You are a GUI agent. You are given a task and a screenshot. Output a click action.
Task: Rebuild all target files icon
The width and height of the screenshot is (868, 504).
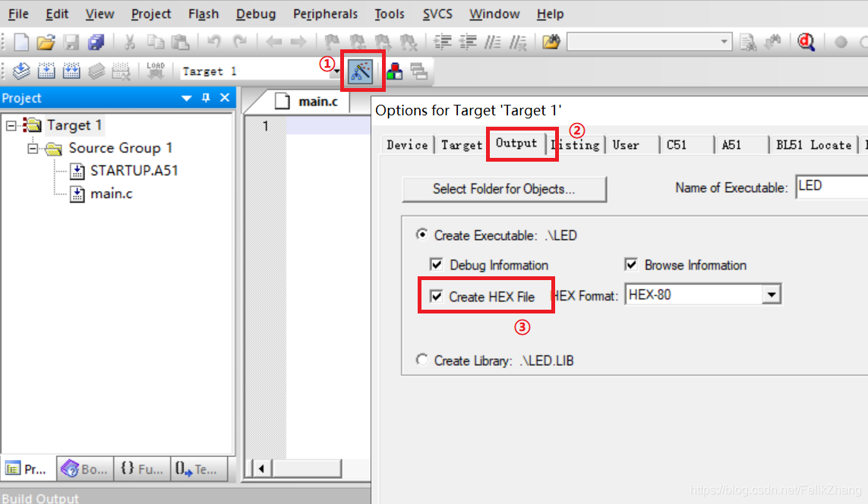(x=71, y=71)
